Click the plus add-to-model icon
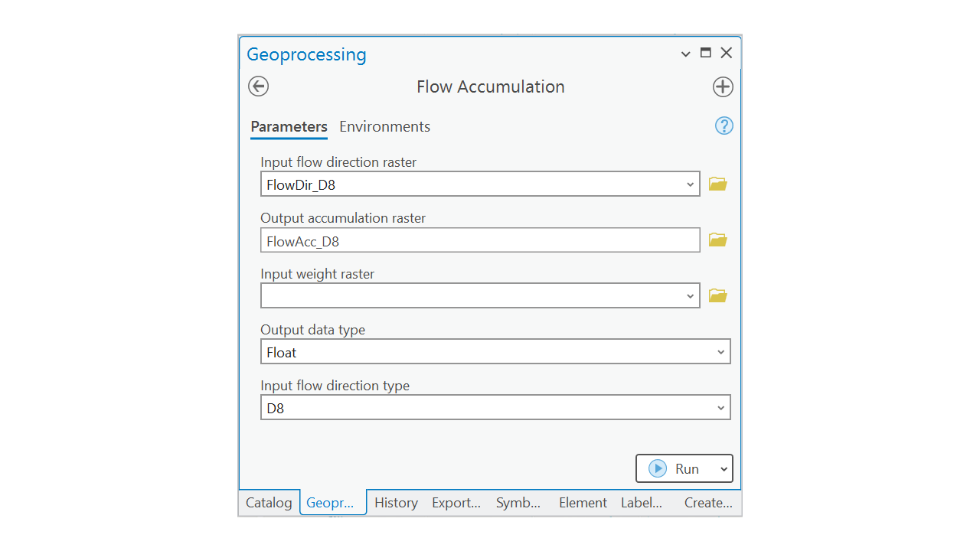This screenshot has height=551, width=980. (723, 86)
